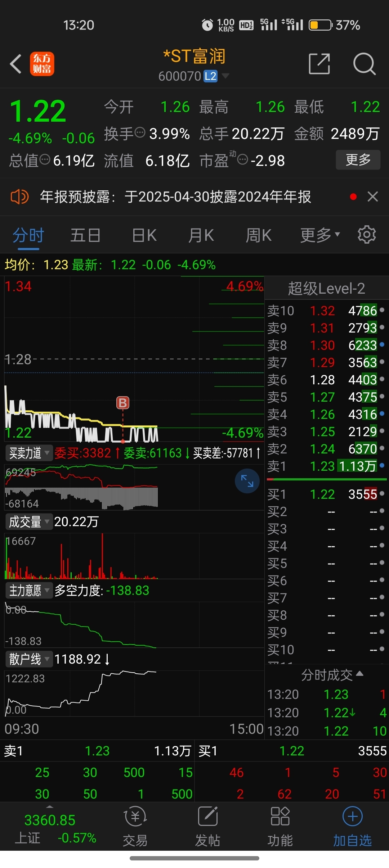Open the annual report disclosure notice
Screen dimensions: 389x868
coord(175,197)
